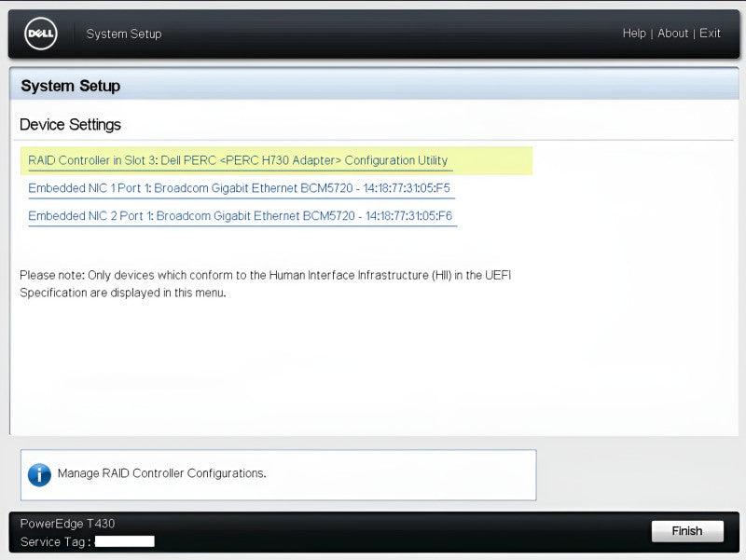Click the redacted Service Tag value box
Viewport: 746px width, 560px height.
[125, 541]
